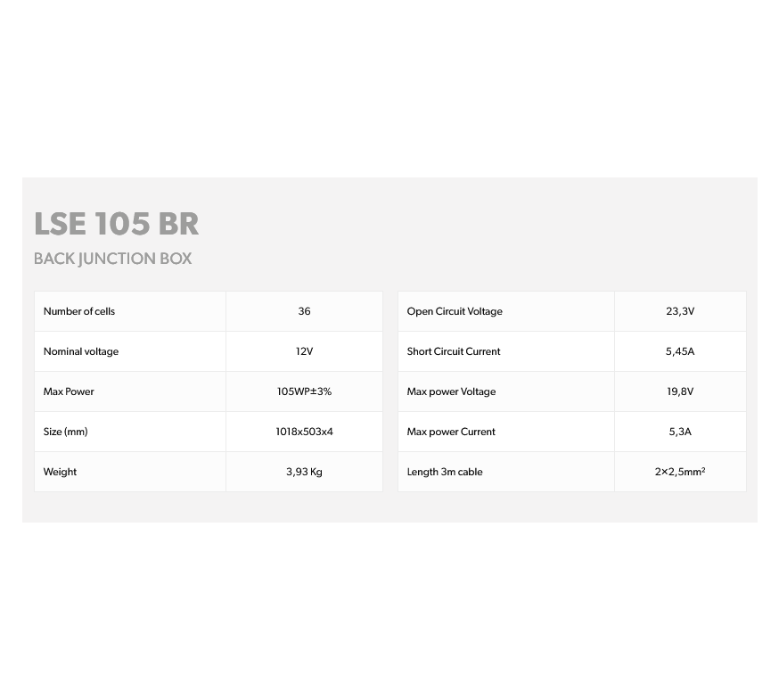Select the Weight row label
The image size is (779, 700).
coord(60,472)
